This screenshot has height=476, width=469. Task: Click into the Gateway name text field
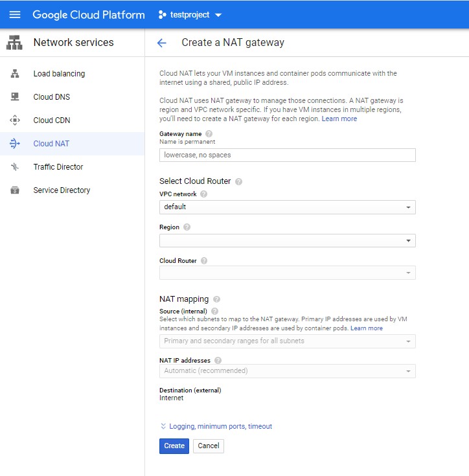point(287,155)
